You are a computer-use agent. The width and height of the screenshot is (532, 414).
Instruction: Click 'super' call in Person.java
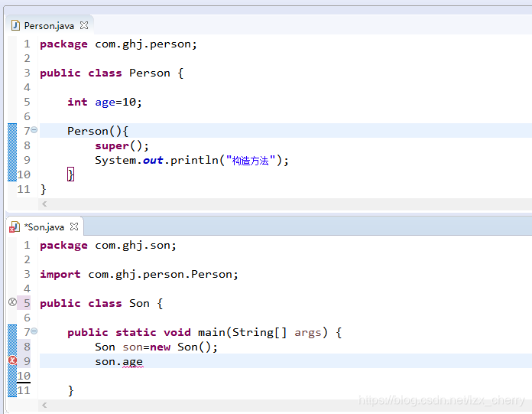pyautogui.click(x=112, y=146)
